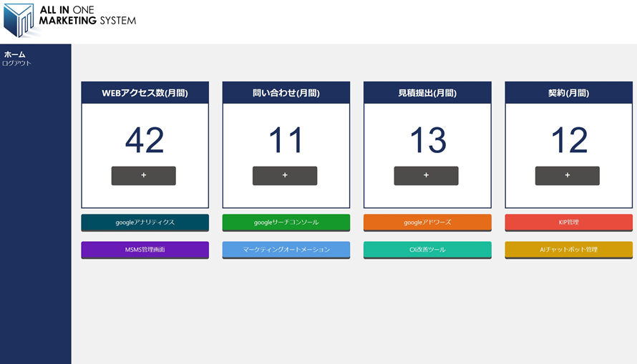
Task: Open googleサーチコンソール
Action: [286, 223]
